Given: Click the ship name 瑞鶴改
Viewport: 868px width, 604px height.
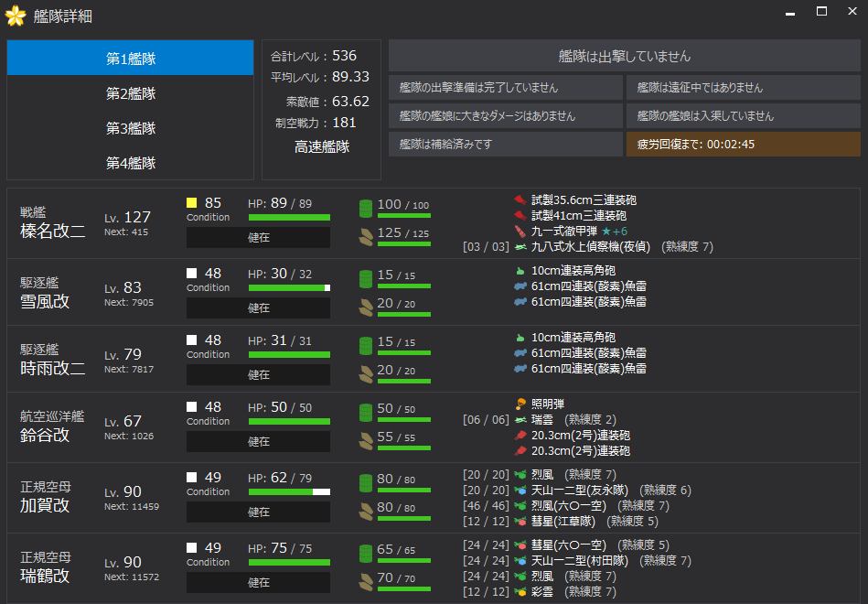Looking at the screenshot, I should click(46, 577).
